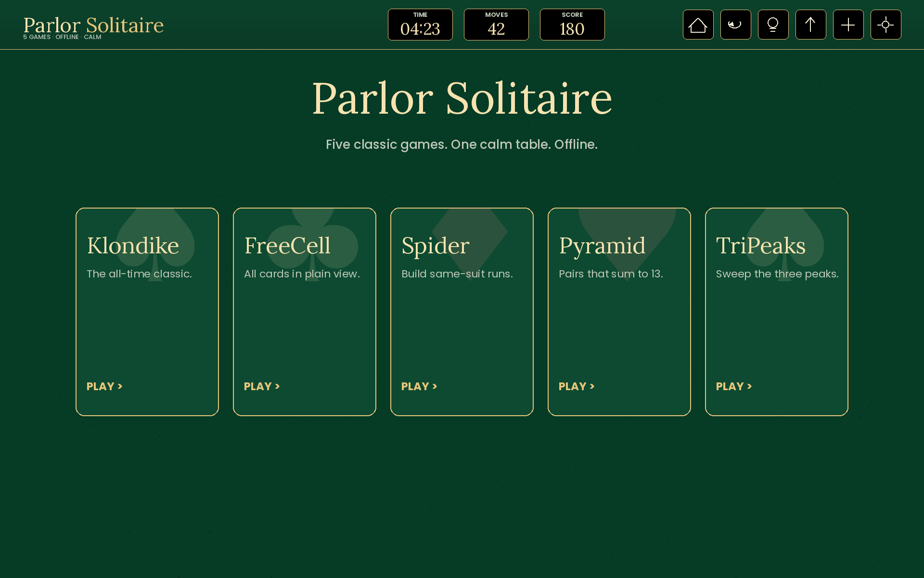Click the text 'All cards in plain view.'

point(302,274)
